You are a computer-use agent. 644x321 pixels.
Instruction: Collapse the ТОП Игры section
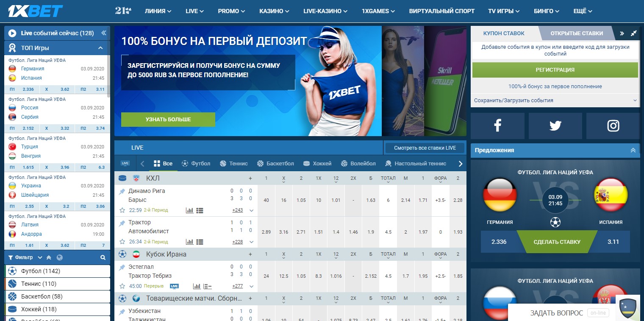(x=100, y=48)
